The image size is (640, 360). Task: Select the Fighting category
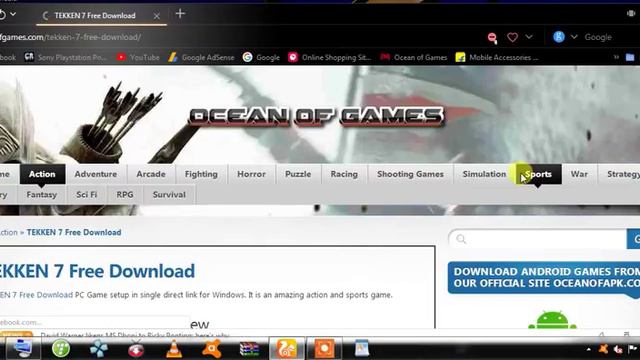[x=201, y=174]
